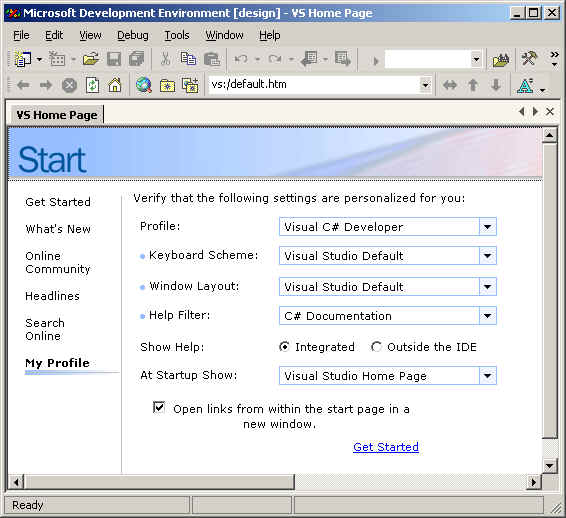Open the Profile dropdown
Image resolution: width=566 pixels, height=518 pixels.
pos(488,227)
